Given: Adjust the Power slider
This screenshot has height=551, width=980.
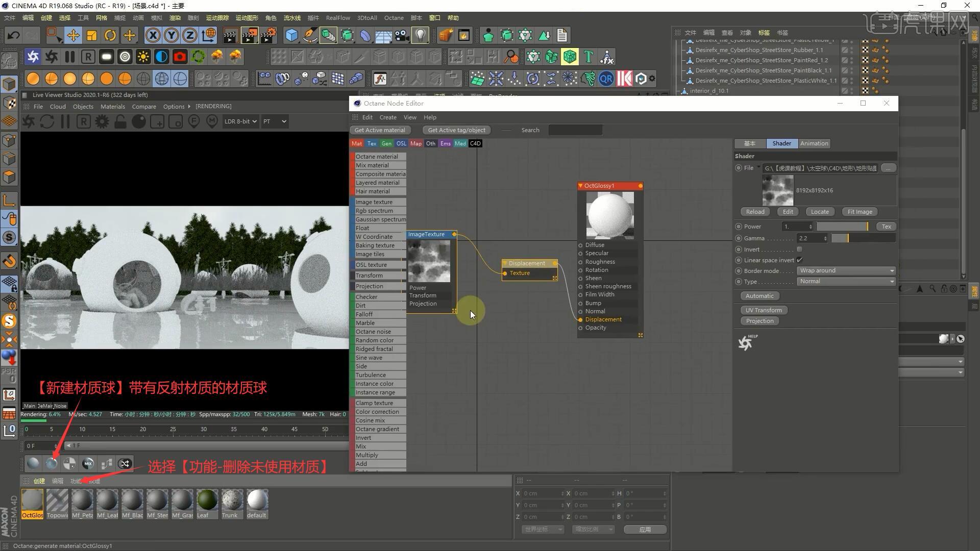Looking at the screenshot, I should tap(843, 227).
